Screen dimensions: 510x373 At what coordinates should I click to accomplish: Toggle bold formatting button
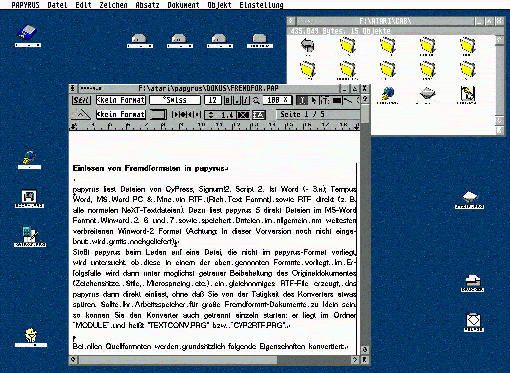tap(228, 100)
